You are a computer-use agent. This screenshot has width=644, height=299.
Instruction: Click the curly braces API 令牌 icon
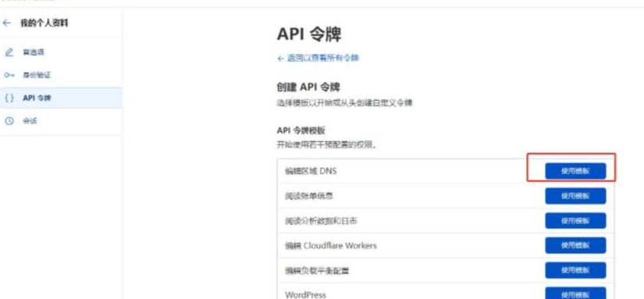[x=9, y=98]
